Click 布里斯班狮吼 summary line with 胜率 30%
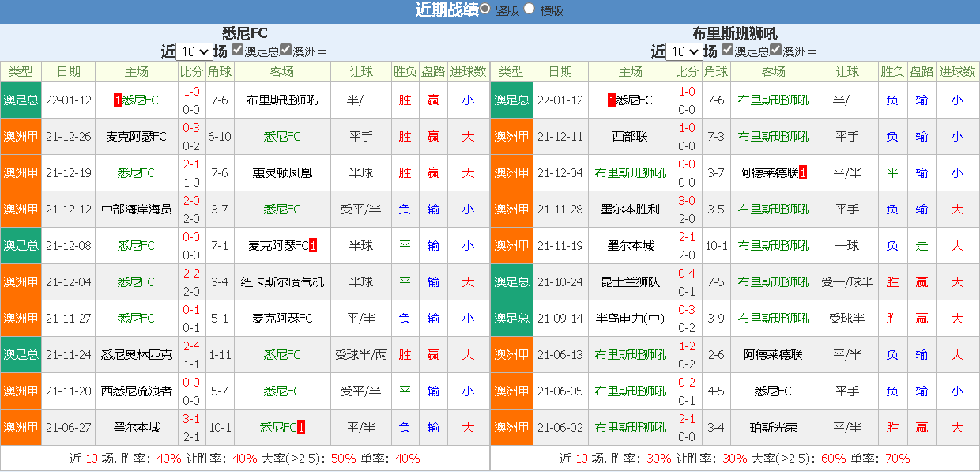 pyautogui.click(x=735, y=459)
